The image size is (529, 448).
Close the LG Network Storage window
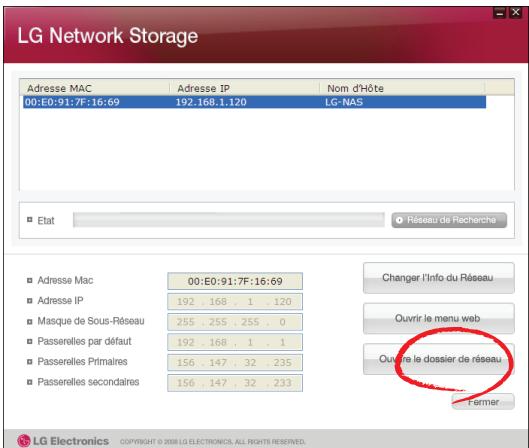(x=516, y=13)
